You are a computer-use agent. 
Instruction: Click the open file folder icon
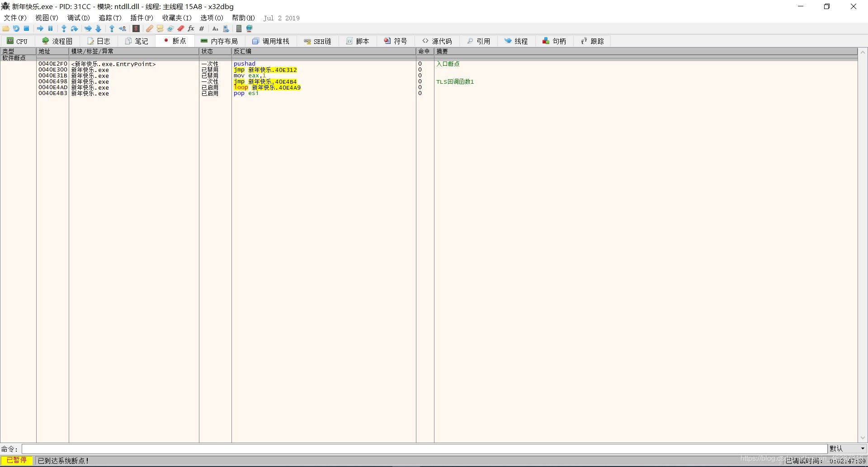[6, 29]
